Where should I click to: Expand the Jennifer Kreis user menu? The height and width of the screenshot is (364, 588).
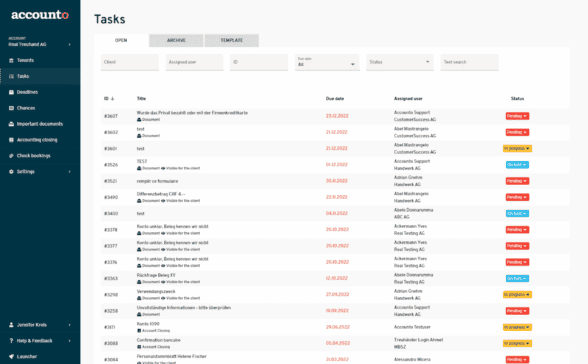(x=70, y=325)
